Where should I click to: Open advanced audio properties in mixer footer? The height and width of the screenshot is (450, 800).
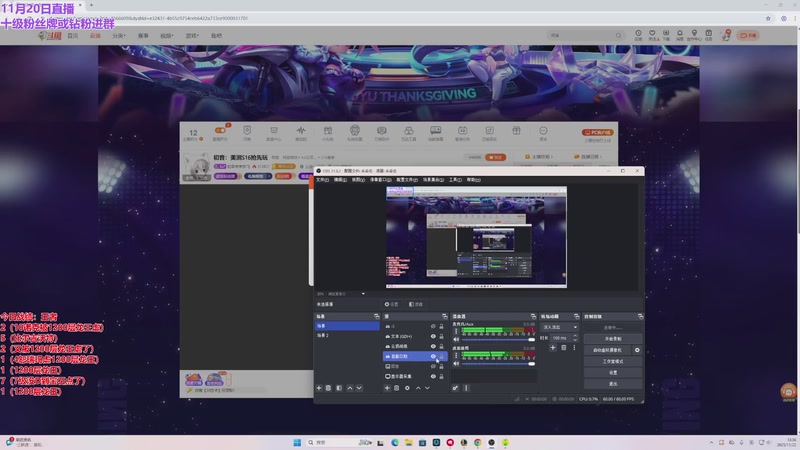pyautogui.click(x=455, y=388)
